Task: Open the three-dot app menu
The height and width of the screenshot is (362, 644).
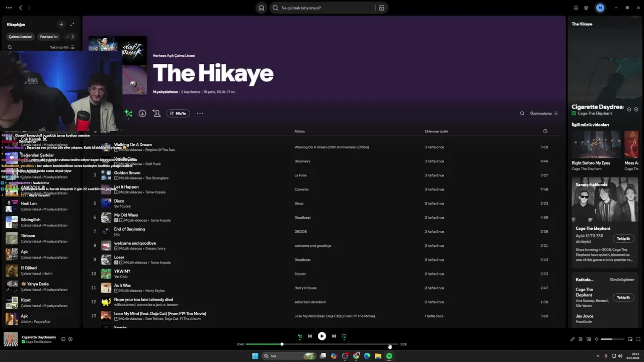Action: 9,8
